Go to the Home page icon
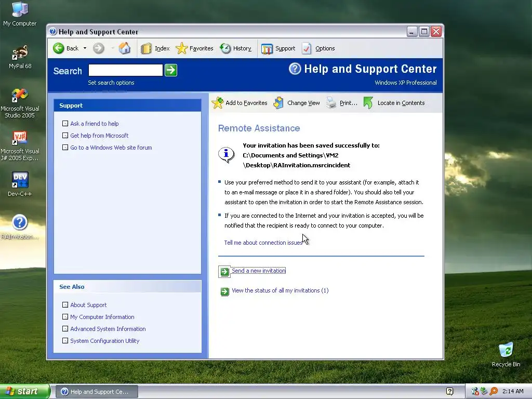Image resolution: width=532 pixels, height=399 pixels. 125,48
